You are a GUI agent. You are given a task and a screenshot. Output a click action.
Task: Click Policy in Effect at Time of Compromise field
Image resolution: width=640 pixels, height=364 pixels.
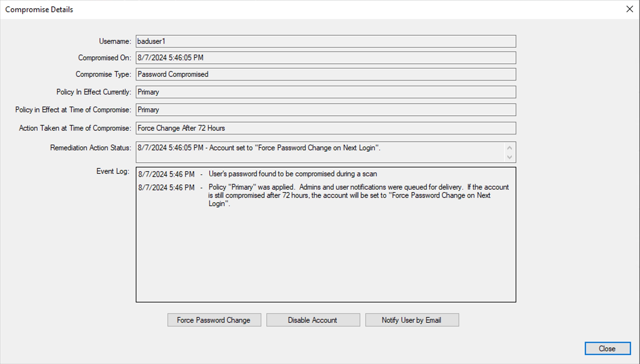[325, 110]
